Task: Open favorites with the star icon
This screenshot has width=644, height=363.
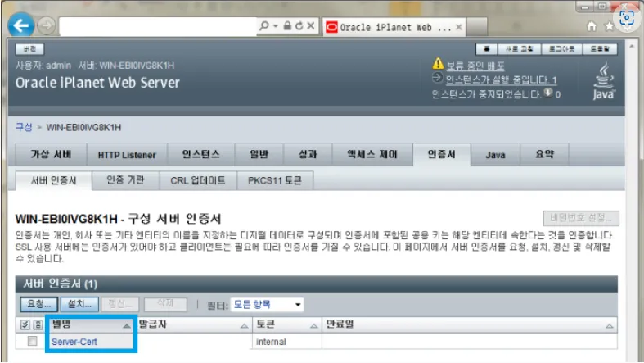Action: click(609, 27)
